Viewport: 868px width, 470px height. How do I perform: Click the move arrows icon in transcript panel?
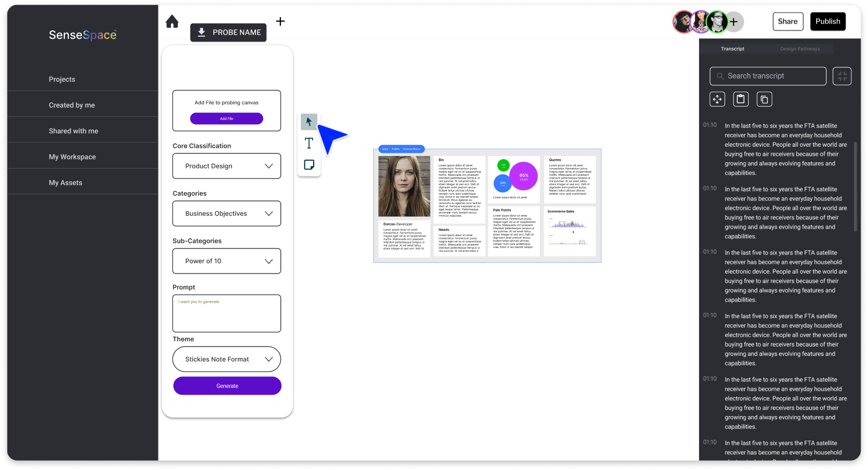[x=717, y=99]
